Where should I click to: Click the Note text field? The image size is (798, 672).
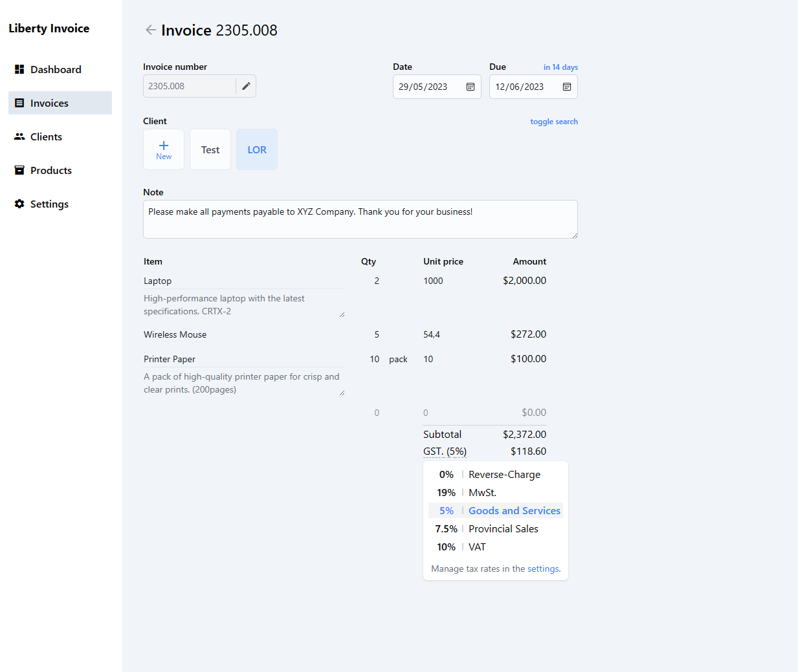tap(360, 219)
